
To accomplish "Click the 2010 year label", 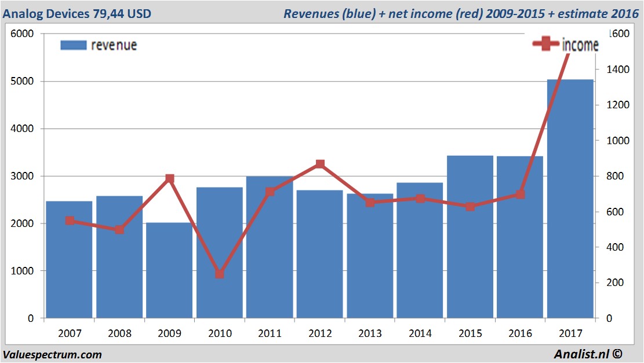I will (x=220, y=333).
